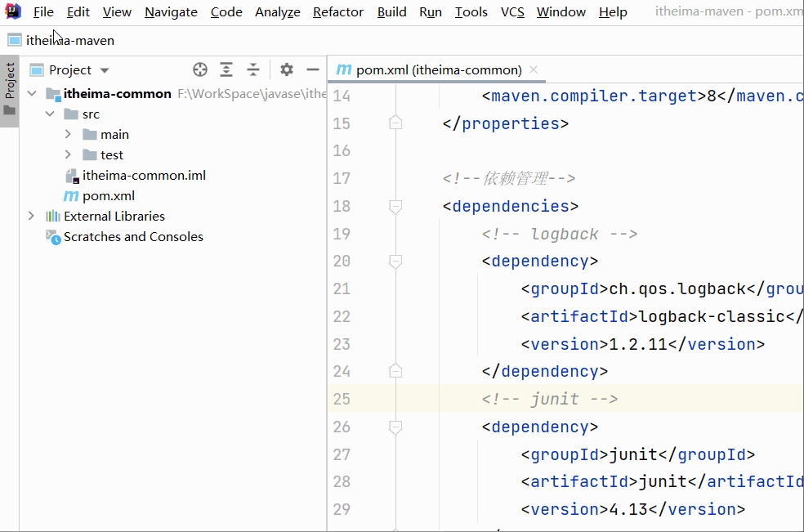Expand the main folder
804x532 pixels.
pos(68,134)
